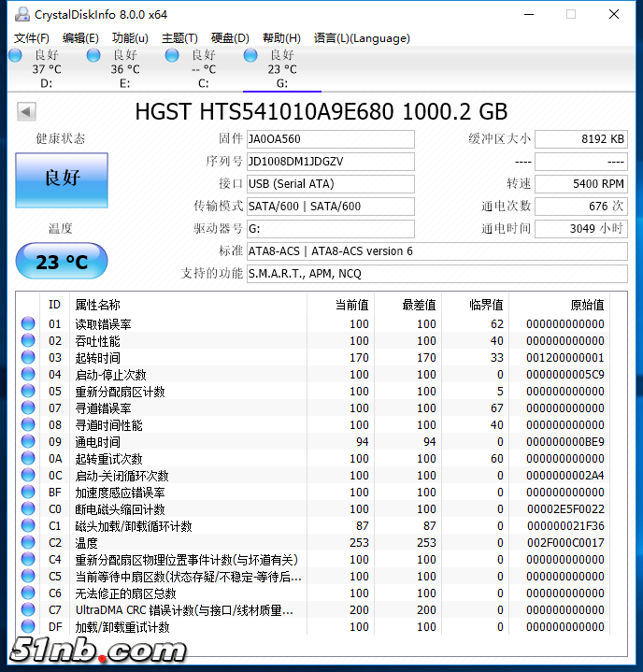The height and width of the screenshot is (672, 643).
Task: Click status orb for attribute C2 温度
Action: click(28, 543)
